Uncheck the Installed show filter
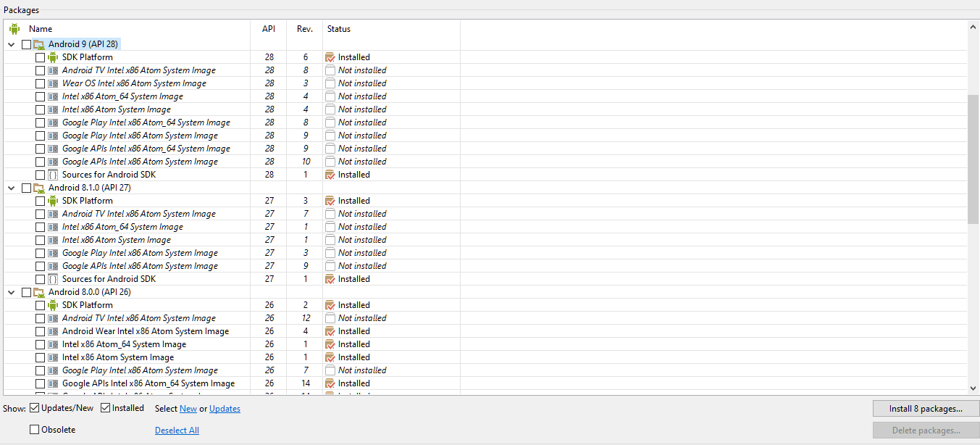This screenshot has height=445, width=980. click(105, 408)
